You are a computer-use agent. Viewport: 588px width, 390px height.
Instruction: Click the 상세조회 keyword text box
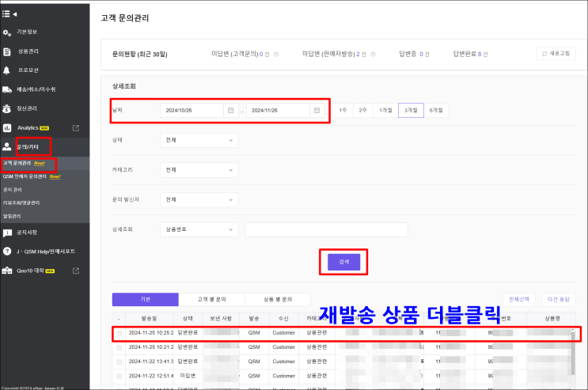(326, 229)
